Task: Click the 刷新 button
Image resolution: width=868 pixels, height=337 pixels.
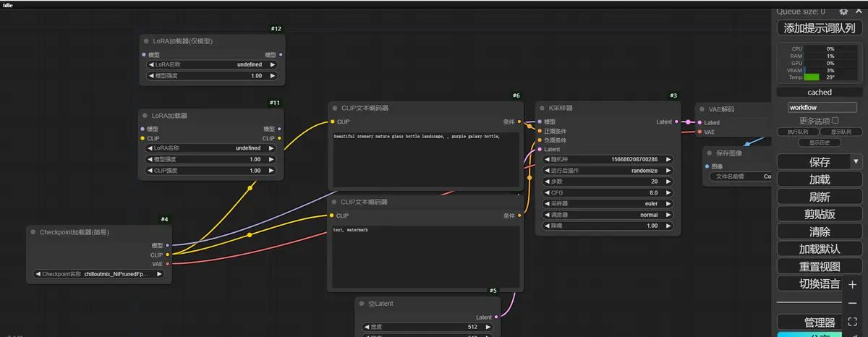Action: coord(820,197)
